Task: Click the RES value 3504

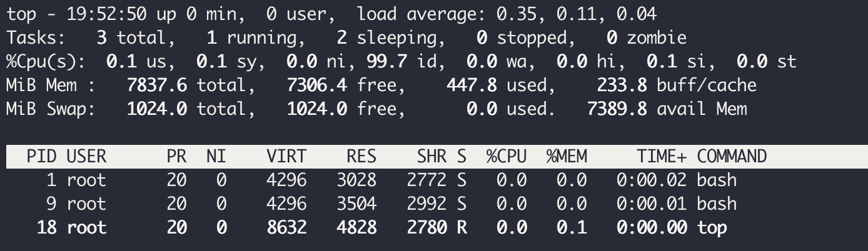Action: coord(356,204)
